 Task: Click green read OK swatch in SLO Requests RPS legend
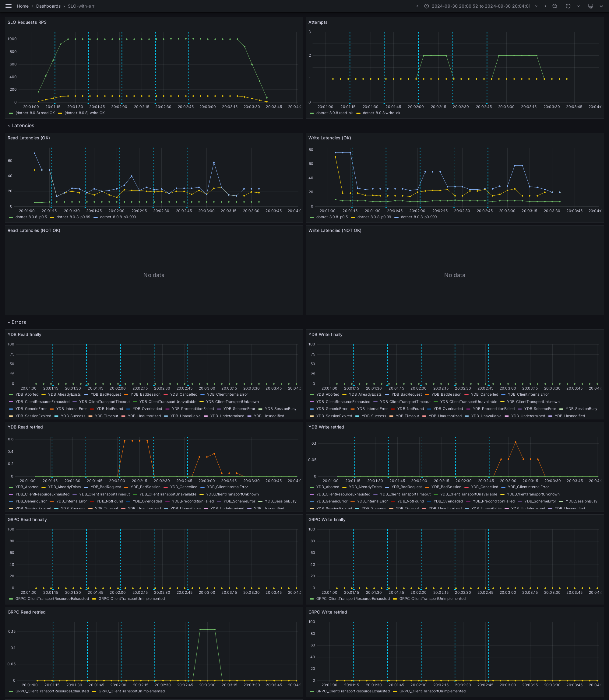11,113
